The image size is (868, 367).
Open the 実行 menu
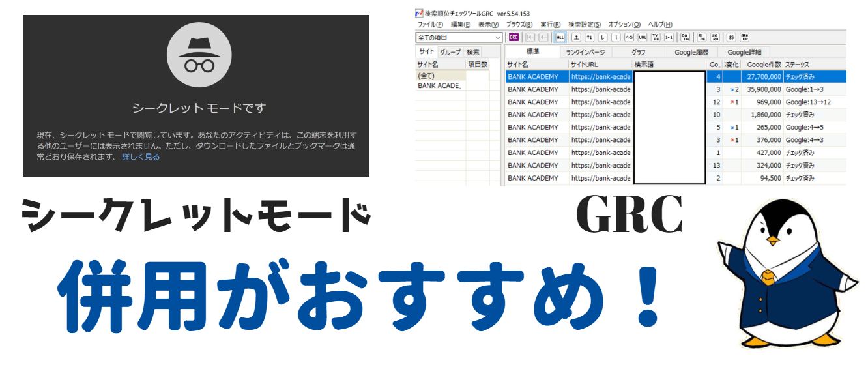pyautogui.click(x=551, y=24)
